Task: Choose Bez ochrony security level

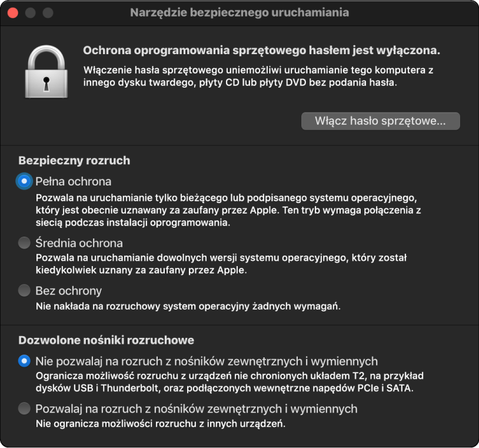Action: [x=23, y=290]
